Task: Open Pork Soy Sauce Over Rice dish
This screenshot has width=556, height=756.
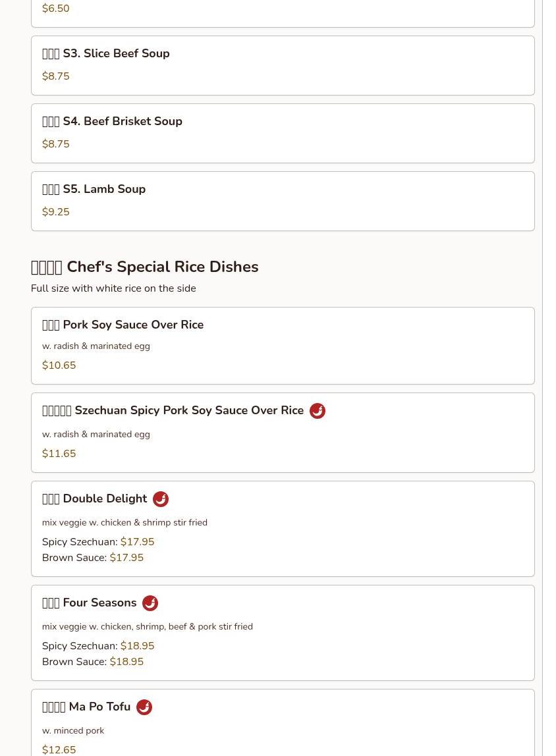Action: pyautogui.click(x=123, y=325)
